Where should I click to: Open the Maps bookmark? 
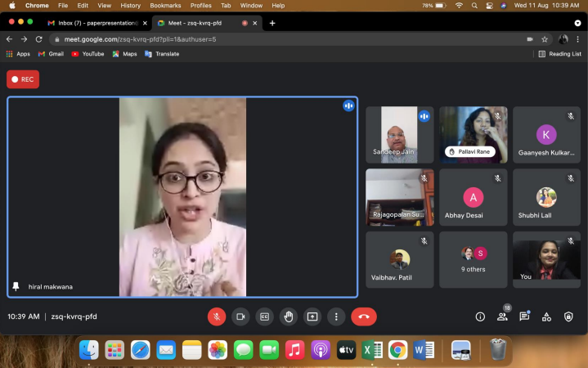(x=124, y=54)
